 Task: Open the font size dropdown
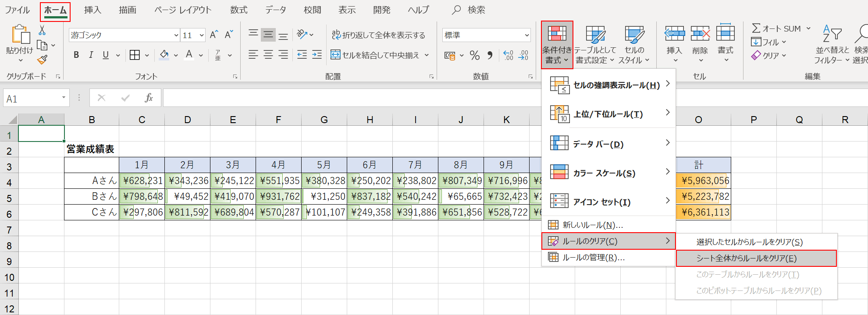202,35
